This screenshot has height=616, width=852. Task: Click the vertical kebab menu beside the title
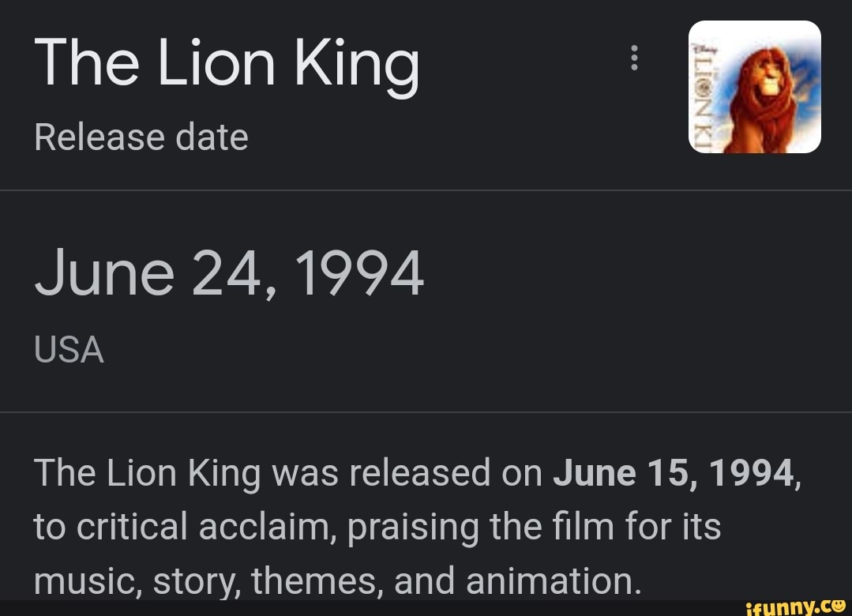(x=634, y=58)
